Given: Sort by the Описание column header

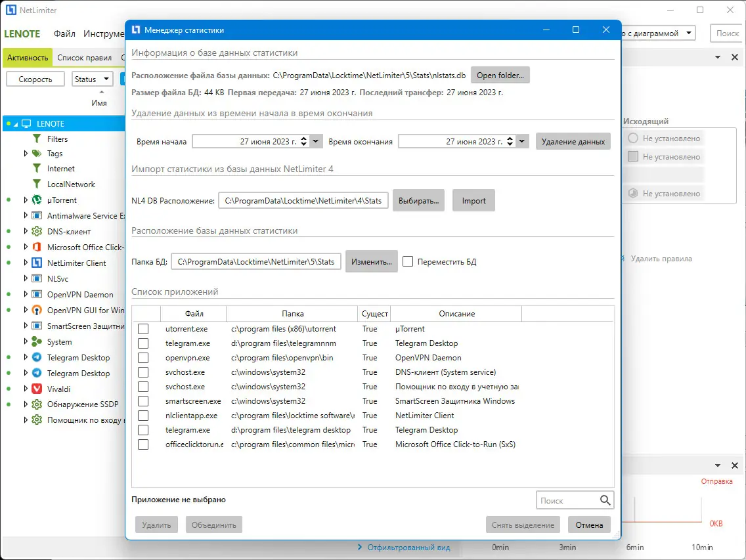Looking at the screenshot, I should pyautogui.click(x=456, y=314).
